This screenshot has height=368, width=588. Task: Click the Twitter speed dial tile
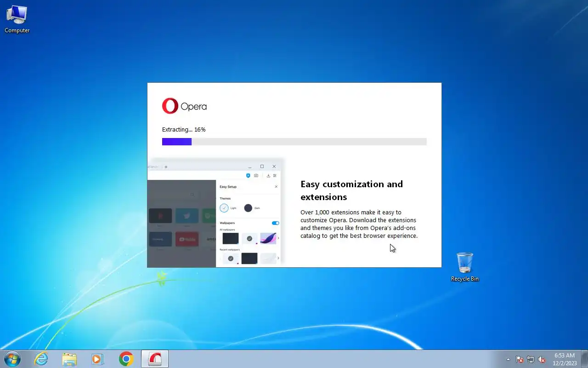187,216
